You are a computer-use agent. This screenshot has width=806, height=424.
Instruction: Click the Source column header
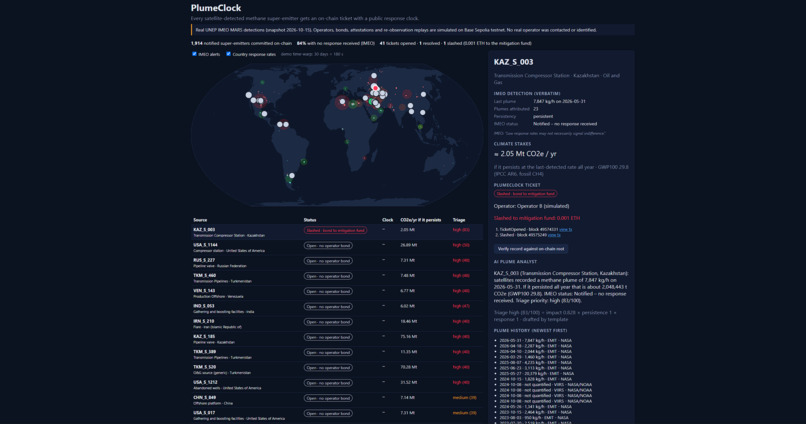point(200,220)
